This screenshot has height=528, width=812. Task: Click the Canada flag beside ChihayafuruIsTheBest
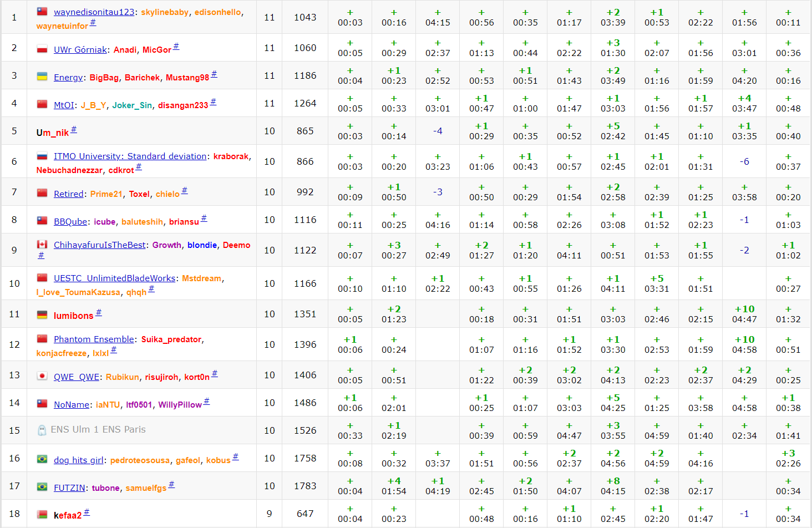point(42,244)
